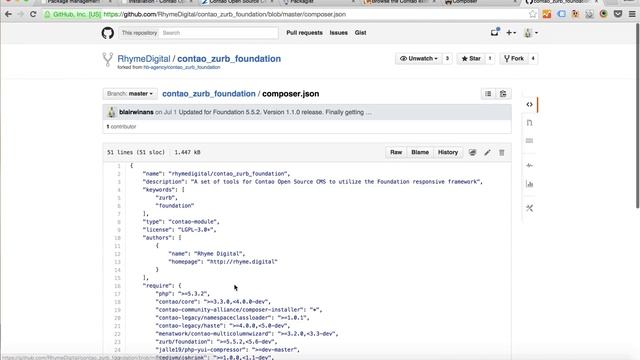Click the "license": "LGPL-3.0+" line
This screenshot has width=640, height=360.
pyautogui.click(x=180, y=230)
